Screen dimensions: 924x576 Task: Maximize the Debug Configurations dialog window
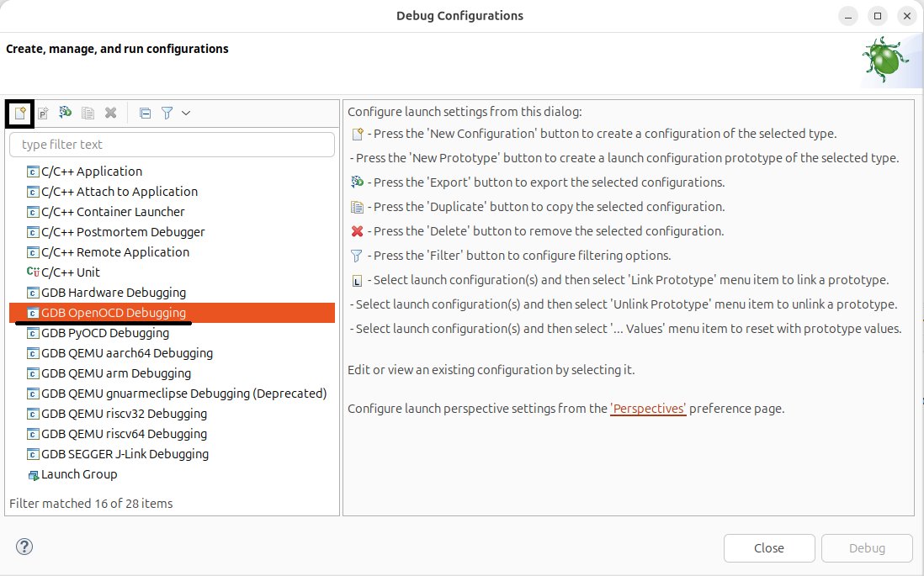point(878,16)
